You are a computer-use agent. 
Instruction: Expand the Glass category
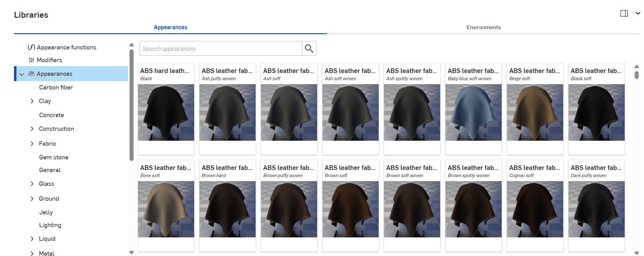(32, 184)
